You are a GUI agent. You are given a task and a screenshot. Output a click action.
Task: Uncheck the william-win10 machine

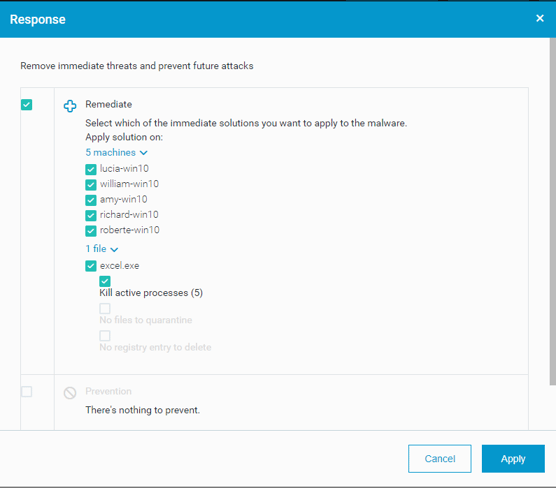pos(91,185)
